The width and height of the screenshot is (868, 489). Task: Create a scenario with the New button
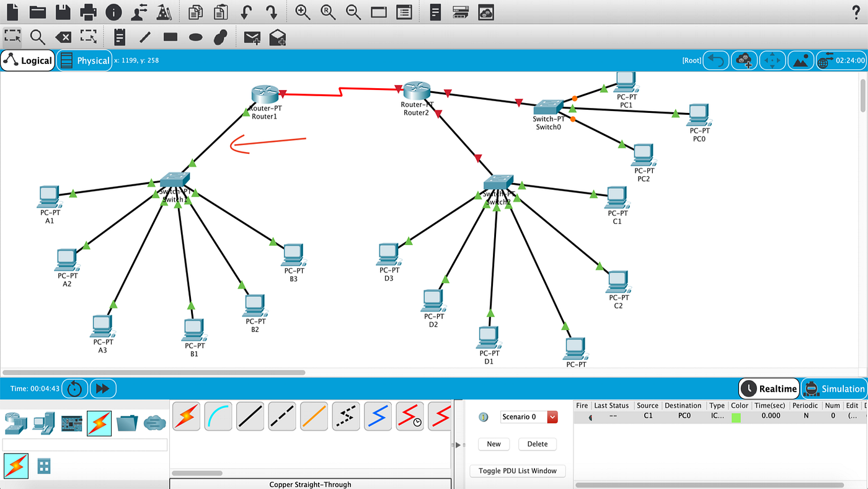(494, 444)
